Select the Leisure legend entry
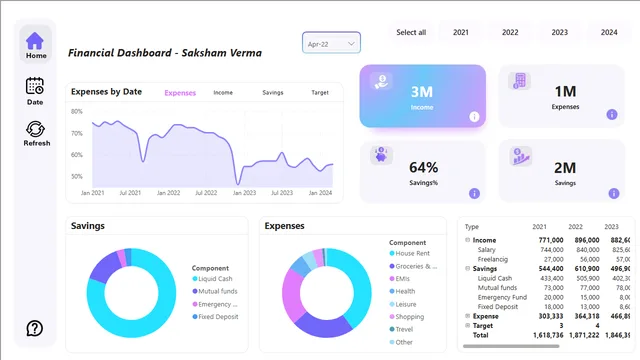 pyautogui.click(x=403, y=304)
